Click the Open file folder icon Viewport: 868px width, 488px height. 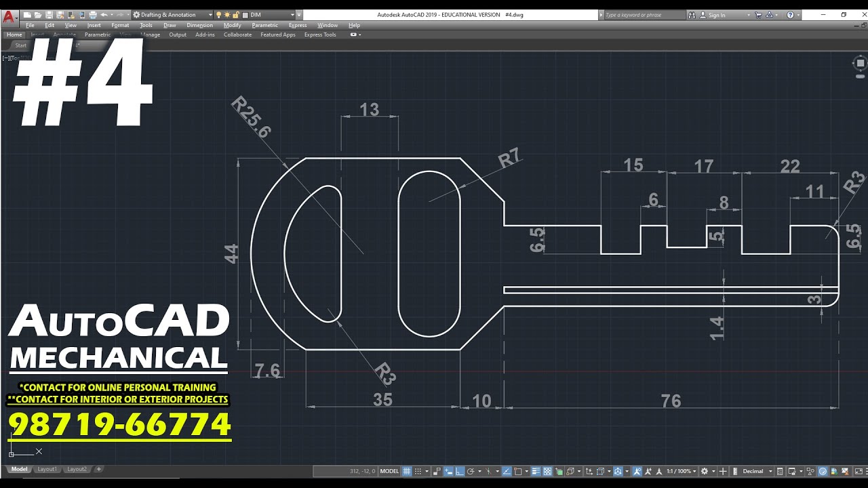(38, 14)
